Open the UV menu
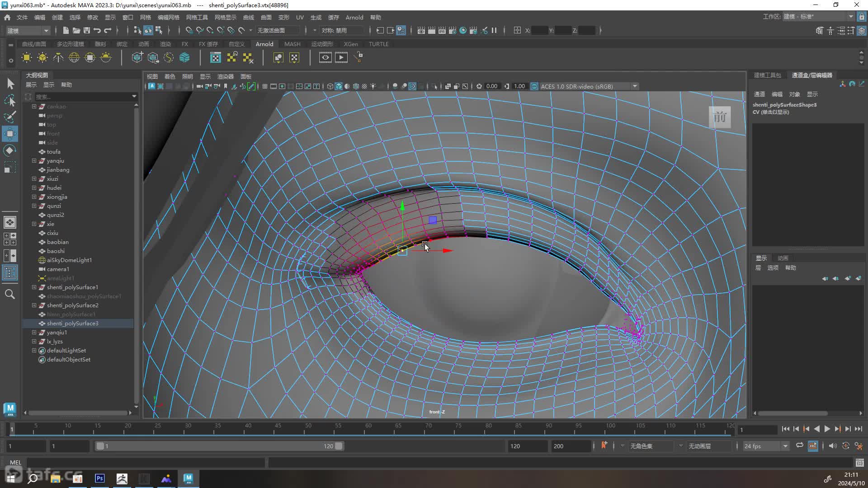Viewport: 868px width, 488px height. click(x=300, y=17)
